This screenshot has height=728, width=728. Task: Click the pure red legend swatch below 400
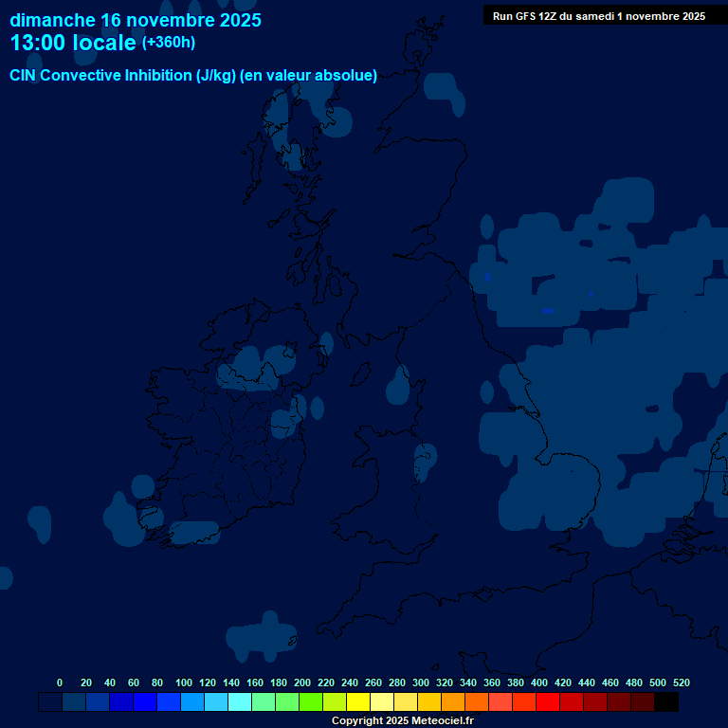[548, 702]
